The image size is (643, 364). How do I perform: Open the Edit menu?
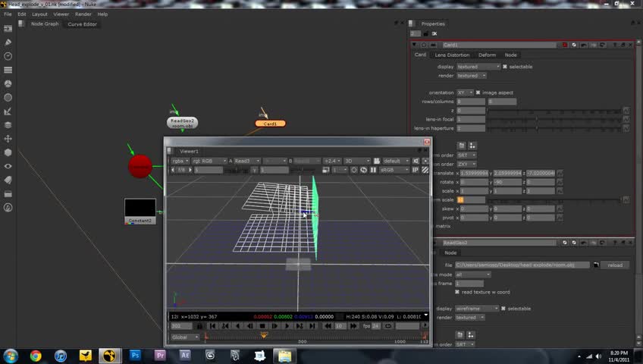point(22,14)
